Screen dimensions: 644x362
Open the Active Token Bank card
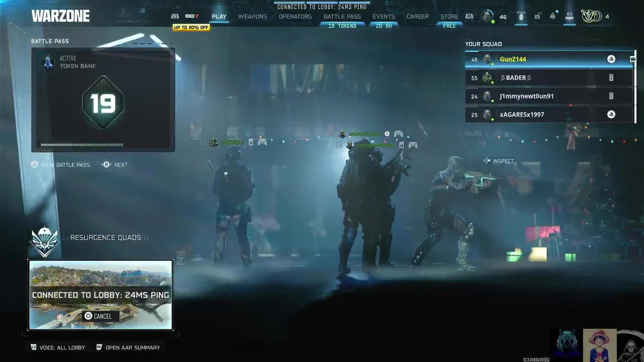tap(103, 100)
